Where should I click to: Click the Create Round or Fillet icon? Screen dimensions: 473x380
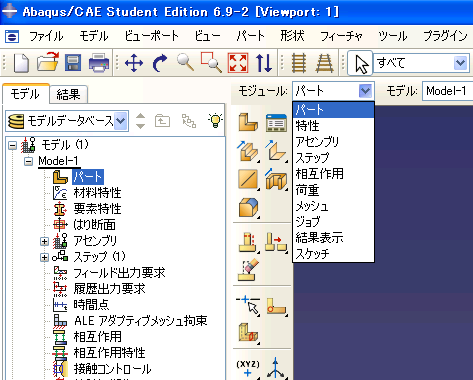click(x=248, y=208)
